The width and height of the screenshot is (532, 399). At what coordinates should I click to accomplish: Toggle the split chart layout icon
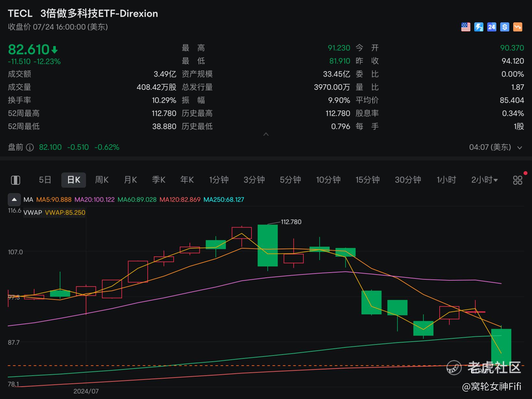point(16,180)
